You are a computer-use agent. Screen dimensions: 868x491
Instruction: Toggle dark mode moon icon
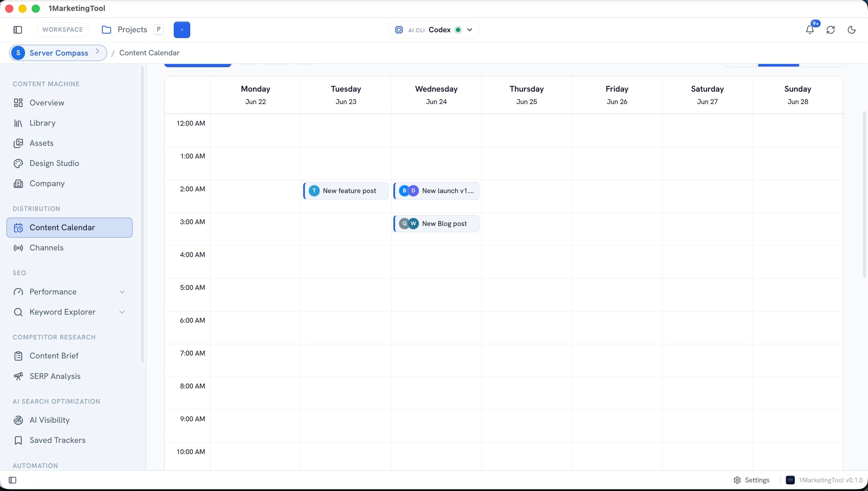[852, 30]
